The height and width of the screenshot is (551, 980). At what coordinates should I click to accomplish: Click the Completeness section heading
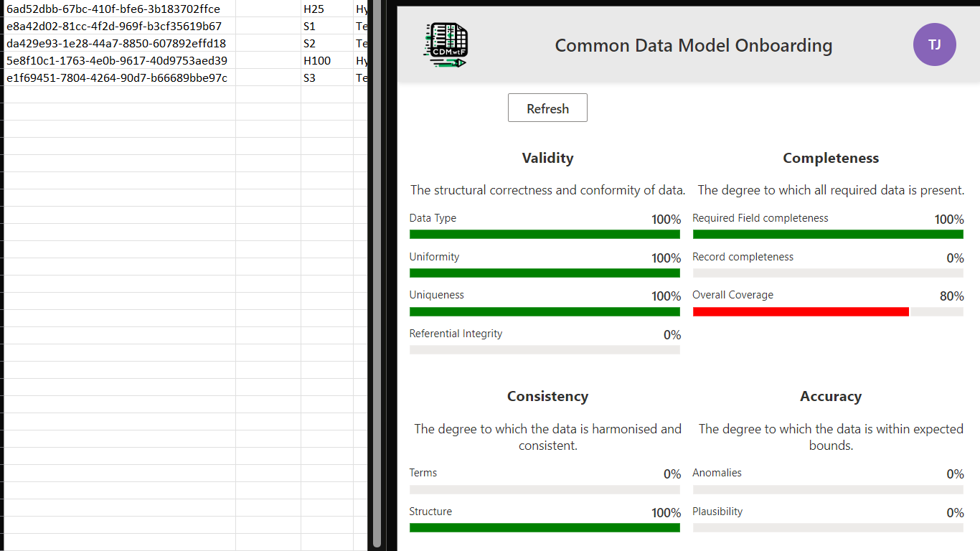(831, 158)
